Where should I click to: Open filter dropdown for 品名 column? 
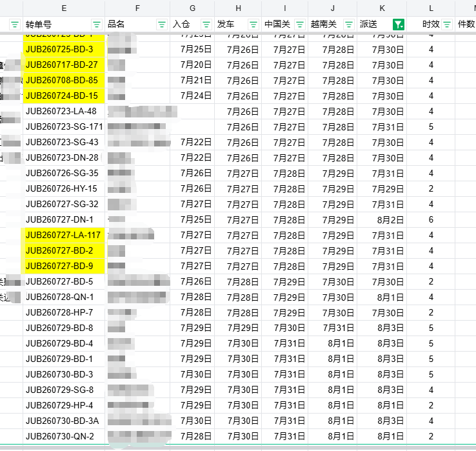161,25
